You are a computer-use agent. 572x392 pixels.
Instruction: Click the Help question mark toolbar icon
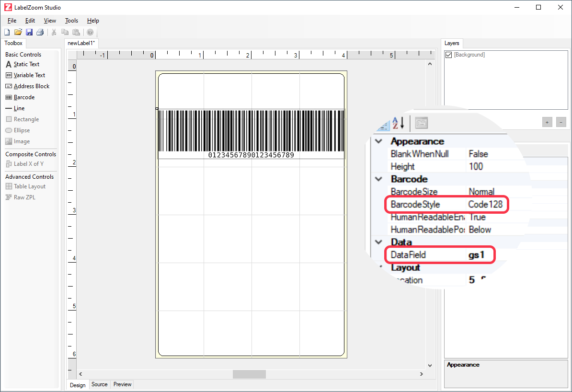(90, 32)
